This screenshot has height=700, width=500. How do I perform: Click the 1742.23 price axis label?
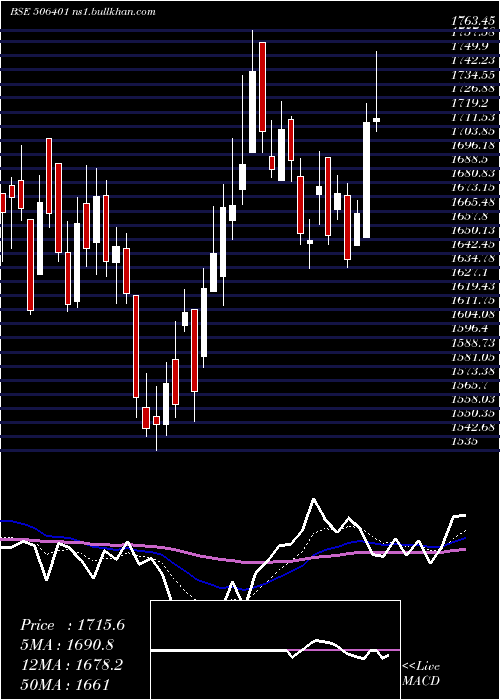(x=472, y=61)
